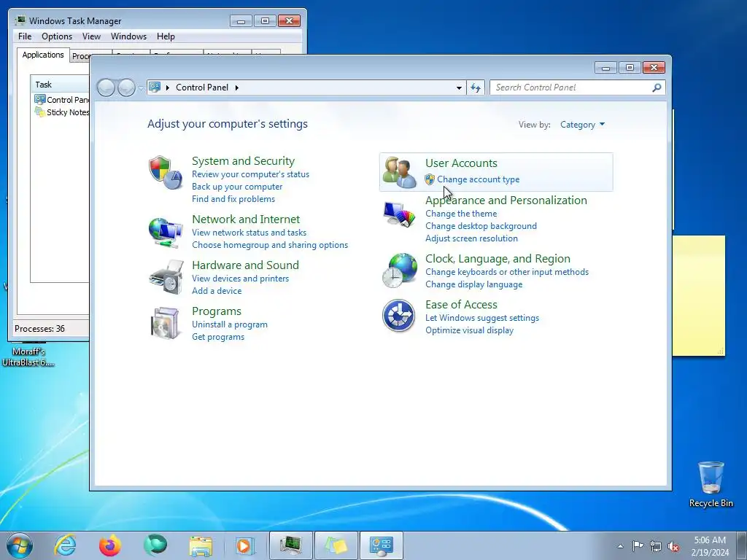Click Back up your computer link

(237, 187)
